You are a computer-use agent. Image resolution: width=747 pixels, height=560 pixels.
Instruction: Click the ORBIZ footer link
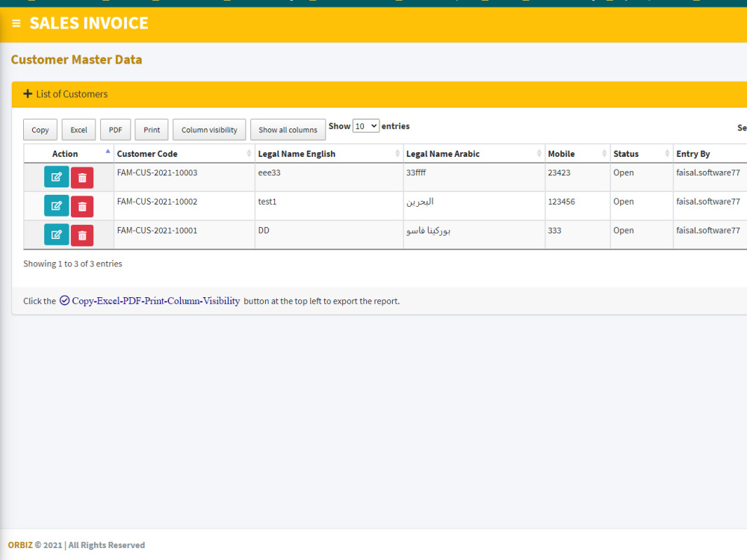click(20, 545)
